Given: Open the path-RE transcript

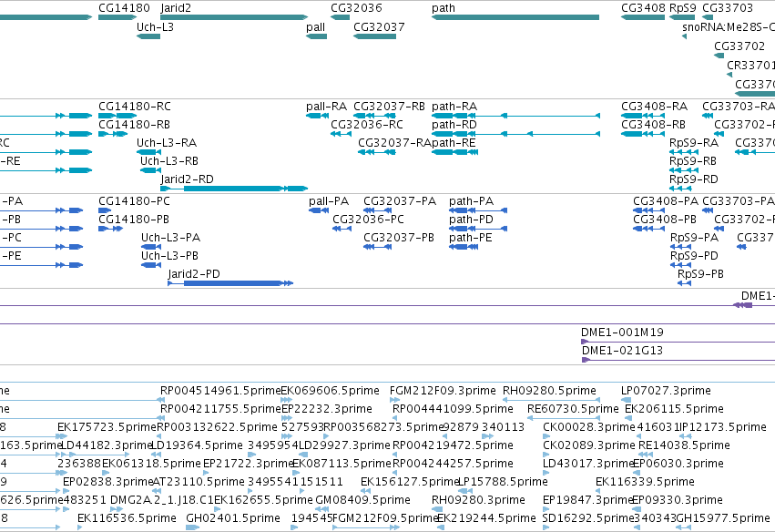Looking at the screenshot, I should coord(454,152).
